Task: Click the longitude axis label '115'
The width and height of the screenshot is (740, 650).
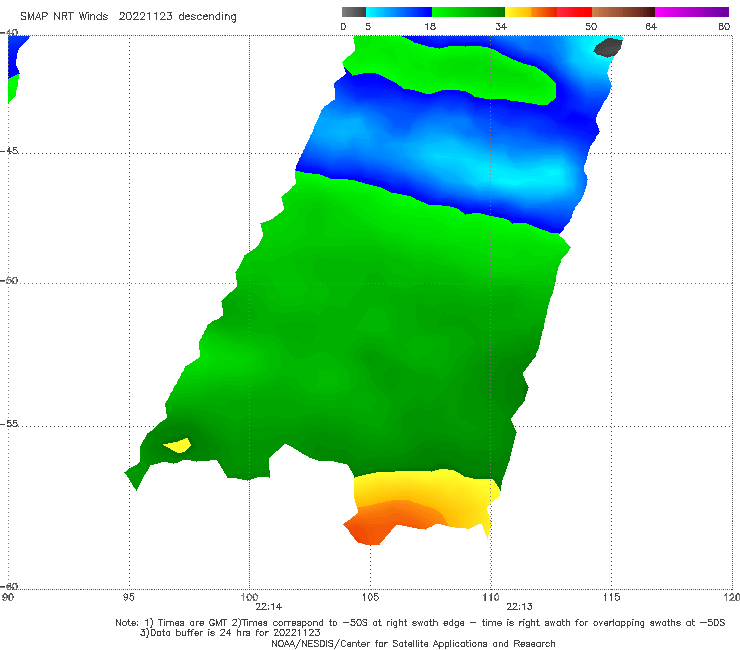Action: [x=611, y=598]
